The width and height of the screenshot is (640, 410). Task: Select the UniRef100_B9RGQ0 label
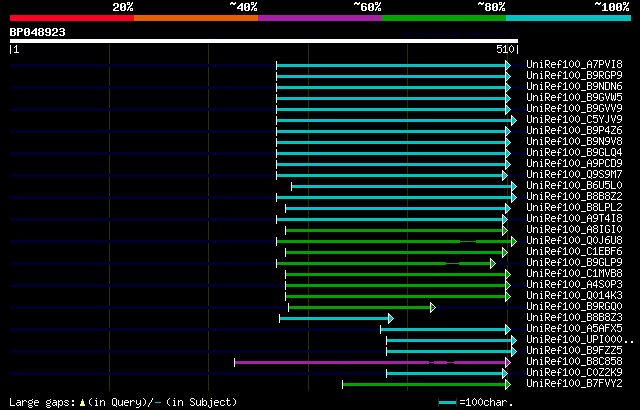point(574,307)
